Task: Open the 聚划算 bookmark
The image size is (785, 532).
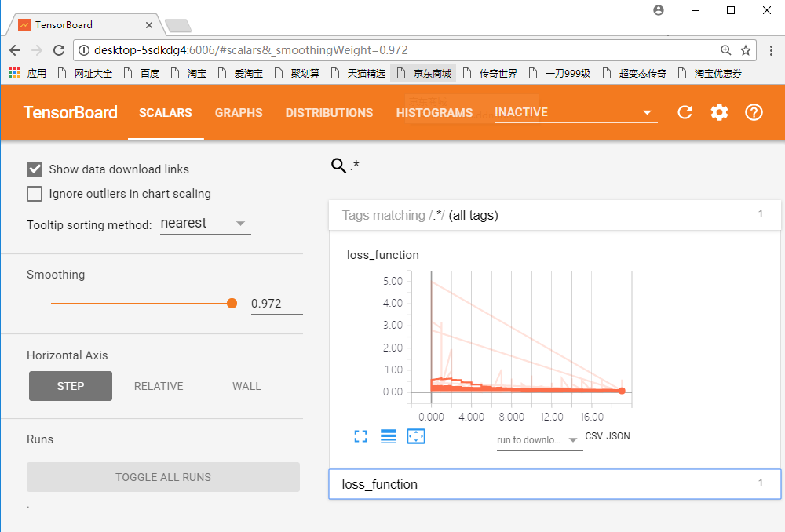Action: click(x=298, y=74)
